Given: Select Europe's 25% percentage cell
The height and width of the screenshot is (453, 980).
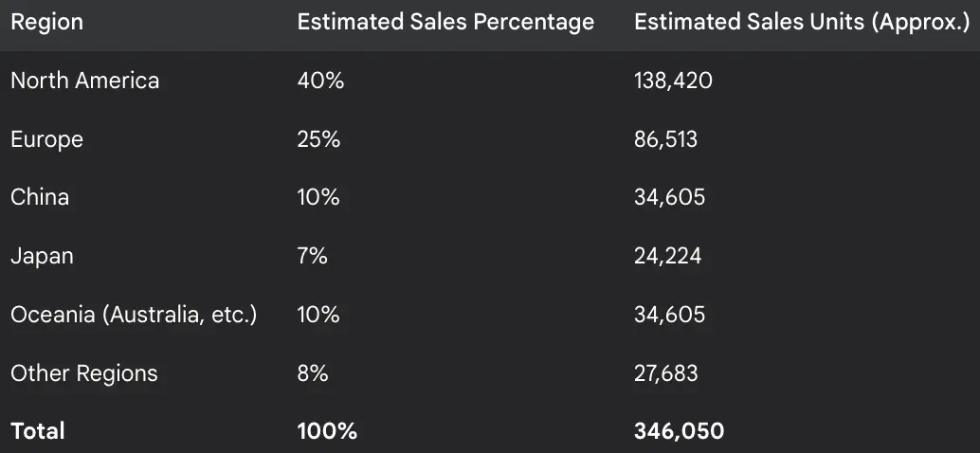Looking at the screenshot, I should 318,139.
